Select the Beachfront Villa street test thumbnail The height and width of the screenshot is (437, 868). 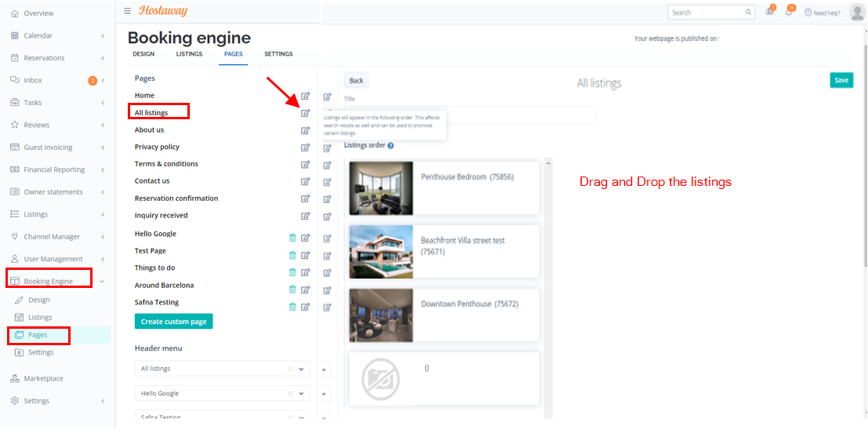(381, 252)
